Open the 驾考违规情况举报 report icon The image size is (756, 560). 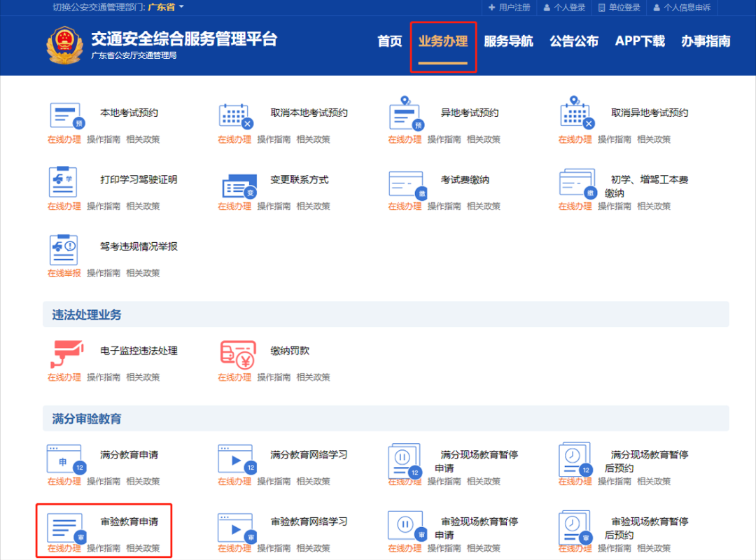pyautogui.click(x=65, y=251)
